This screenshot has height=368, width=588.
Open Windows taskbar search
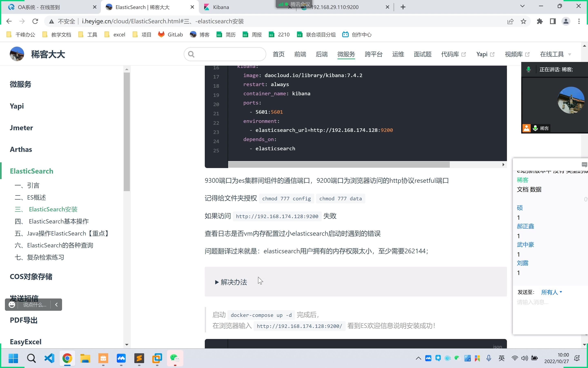coord(31,358)
